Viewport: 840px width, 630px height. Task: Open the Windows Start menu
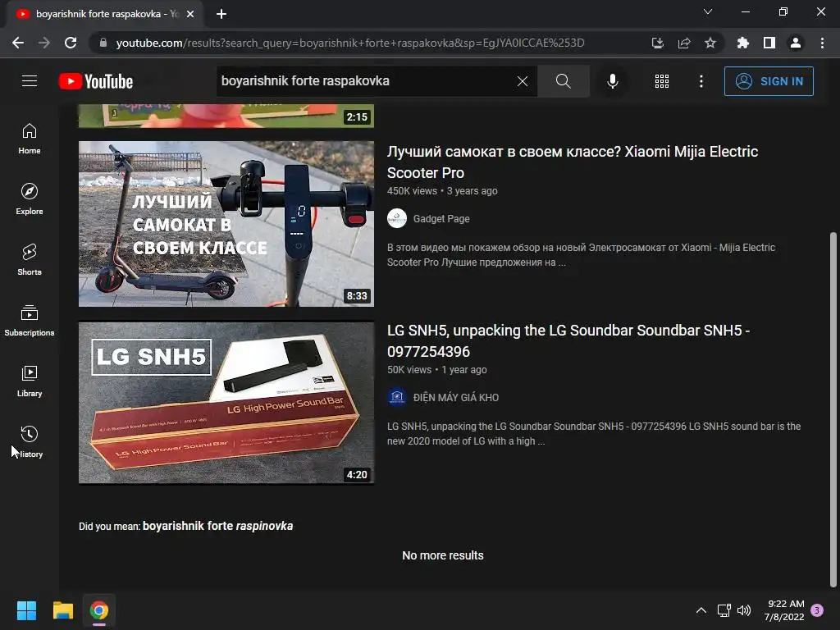[26, 610]
